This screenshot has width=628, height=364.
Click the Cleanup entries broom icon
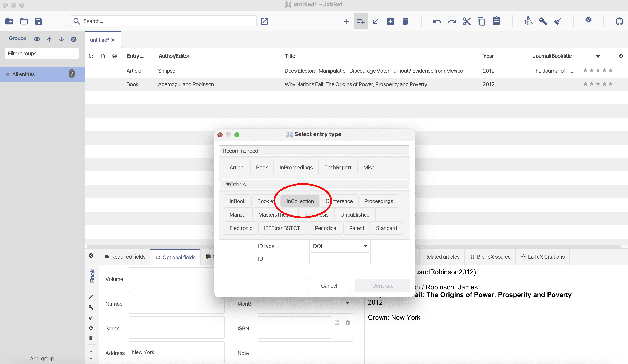558,21
